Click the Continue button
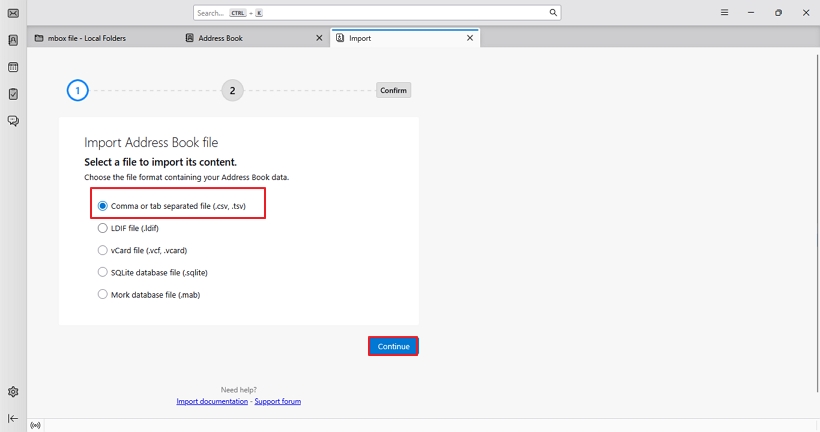The height and width of the screenshot is (432, 820). [393, 346]
